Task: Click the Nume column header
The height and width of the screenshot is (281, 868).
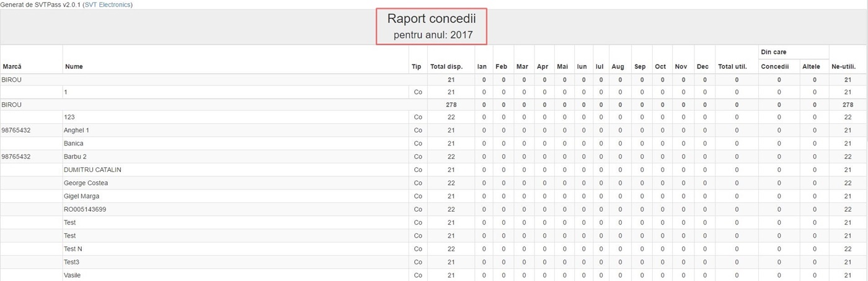Action: [x=74, y=66]
